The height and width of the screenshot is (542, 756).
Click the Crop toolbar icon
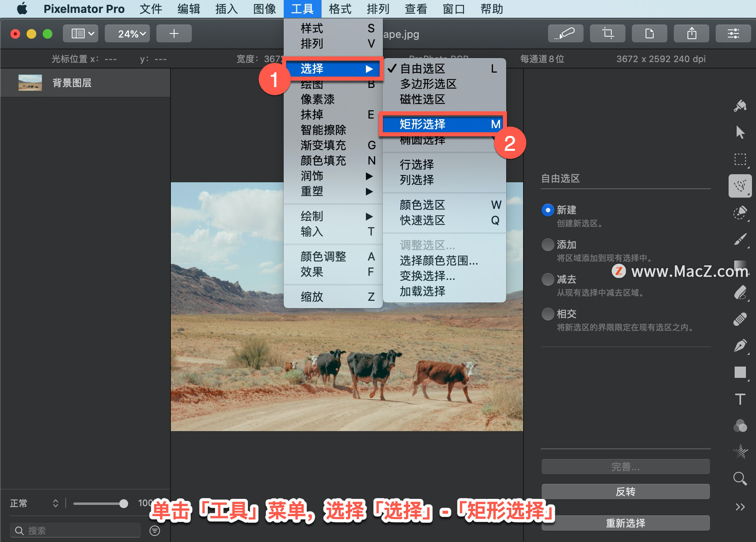pos(607,33)
